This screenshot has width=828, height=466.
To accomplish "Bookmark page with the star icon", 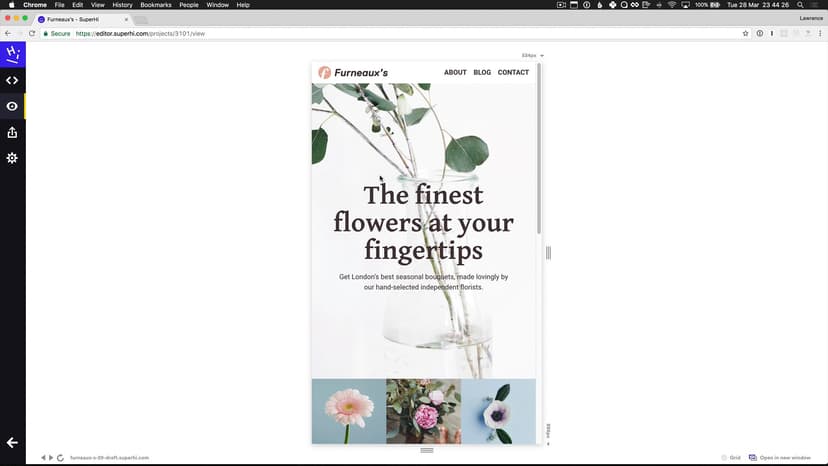I will (x=745, y=33).
